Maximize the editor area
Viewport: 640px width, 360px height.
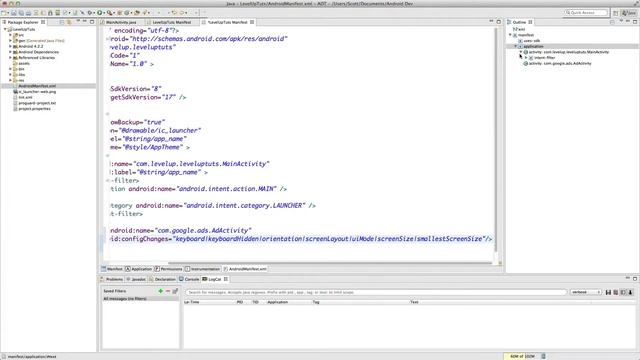pyautogui.click(x=499, y=22)
